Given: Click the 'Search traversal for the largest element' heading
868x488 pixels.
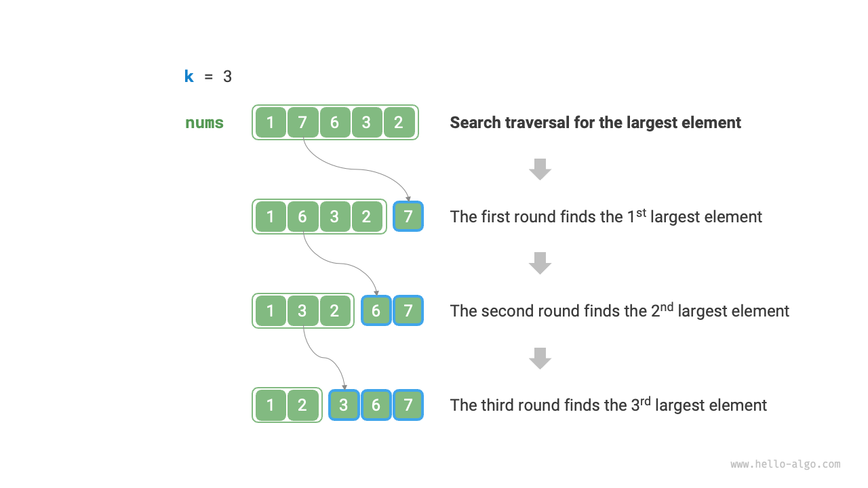Looking at the screenshot, I should point(595,123).
